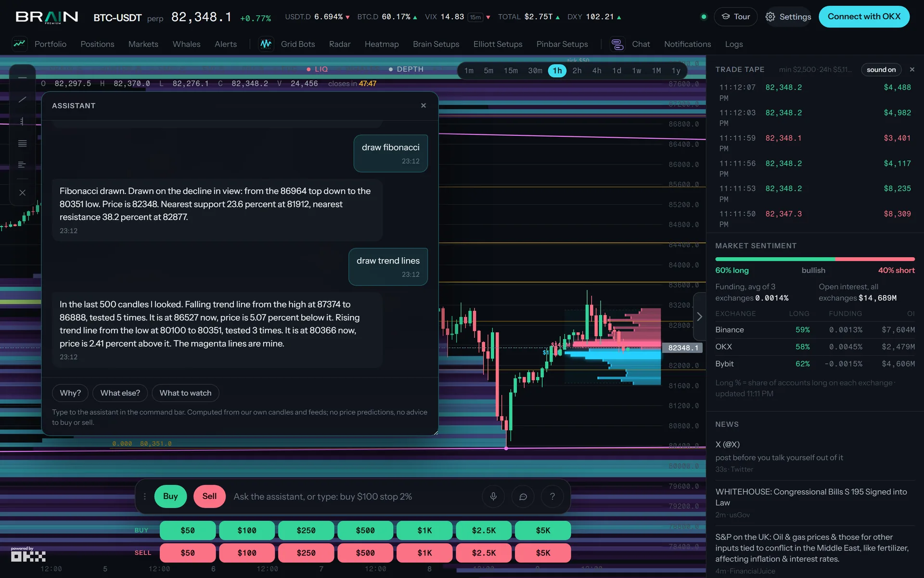Click the green Buy button in command bar
This screenshot has width=924, height=578.
tap(170, 496)
